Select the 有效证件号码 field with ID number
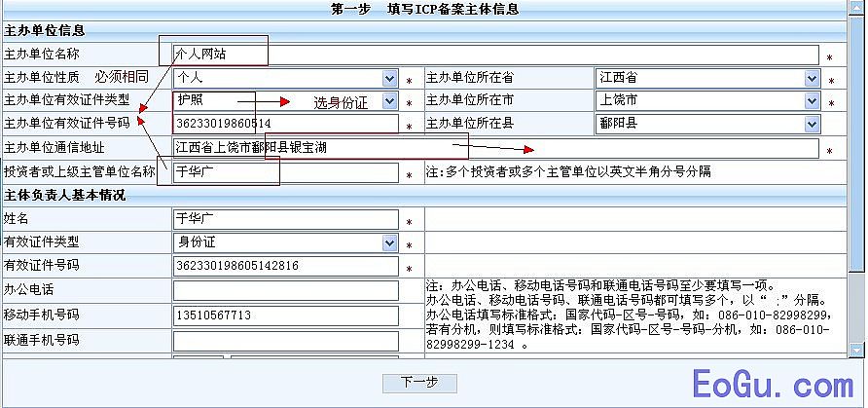Image resolution: width=868 pixels, height=408 pixels. click(x=285, y=266)
